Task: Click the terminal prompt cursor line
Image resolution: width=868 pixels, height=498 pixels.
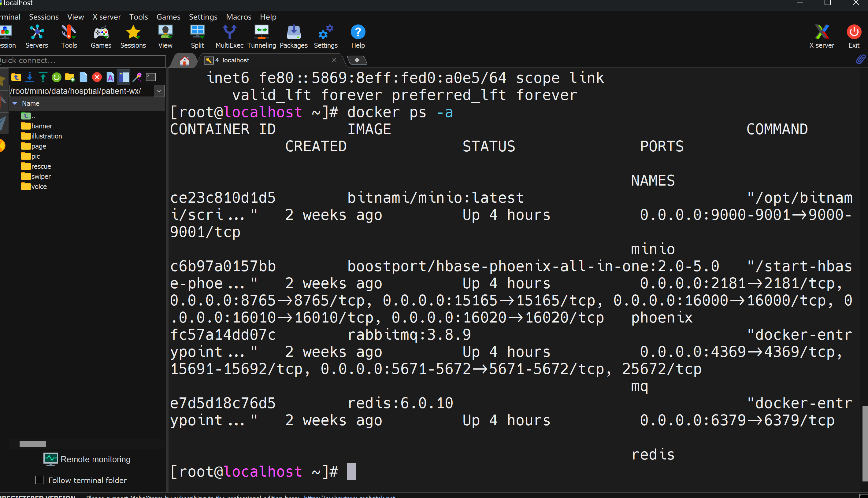Action: tap(263, 472)
